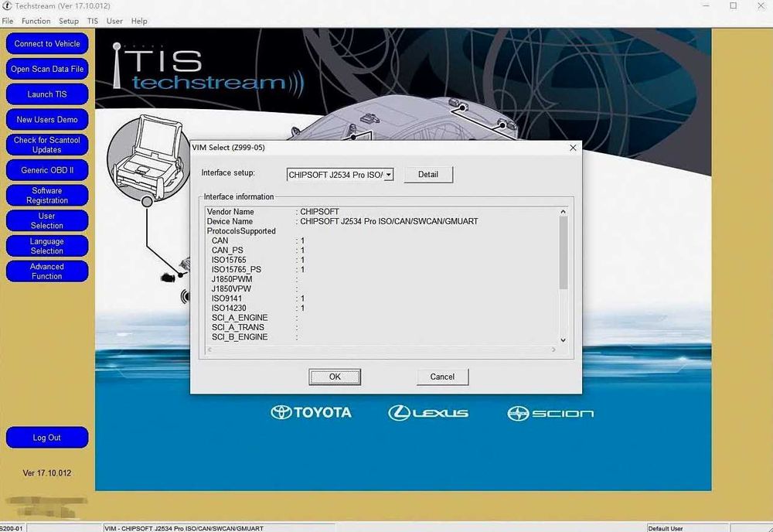Click the Connect to Vehicle button
The width and height of the screenshot is (773, 532).
click(x=47, y=44)
